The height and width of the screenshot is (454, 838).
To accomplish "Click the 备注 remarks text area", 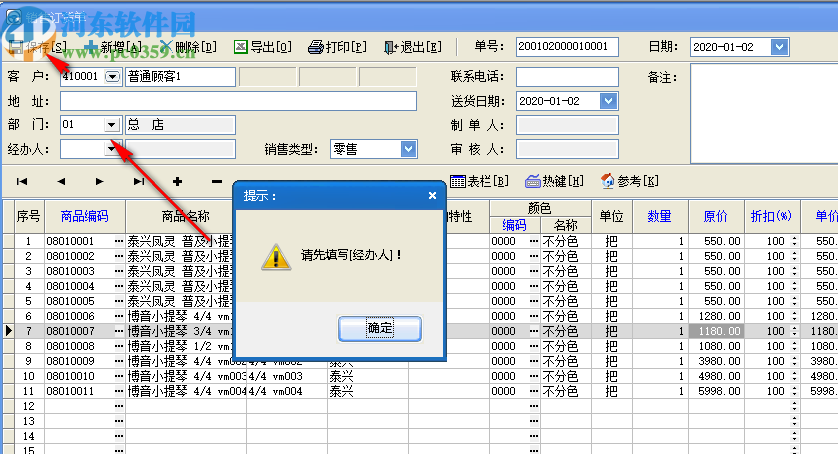I will (x=764, y=113).
